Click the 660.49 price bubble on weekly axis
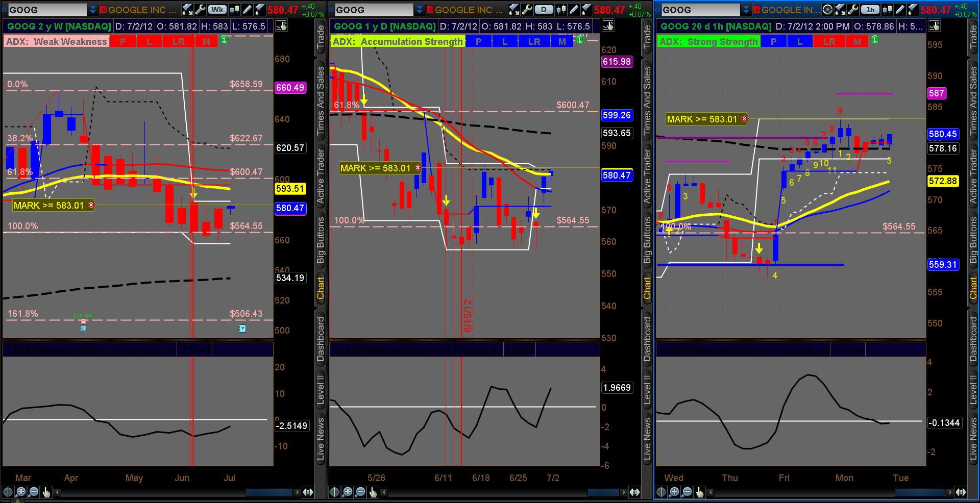 [x=290, y=87]
